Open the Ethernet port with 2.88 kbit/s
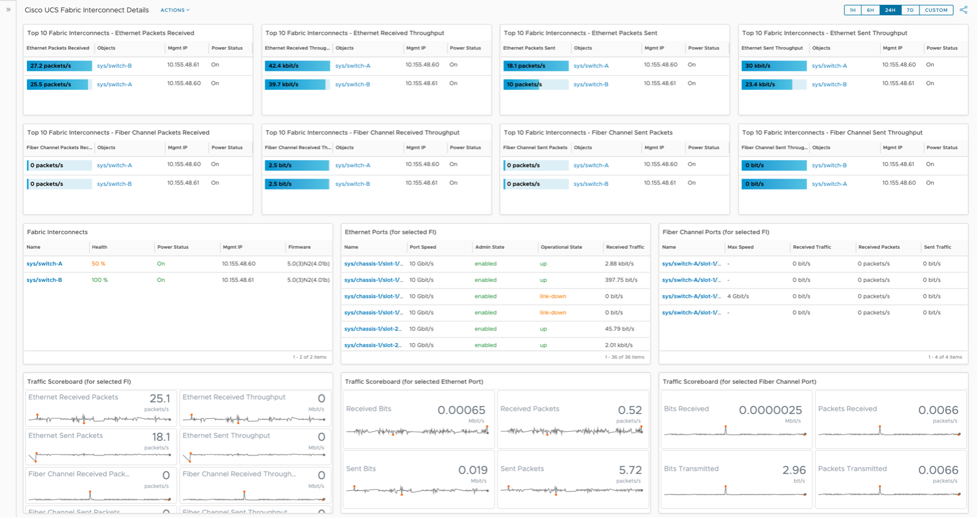 coord(373,264)
